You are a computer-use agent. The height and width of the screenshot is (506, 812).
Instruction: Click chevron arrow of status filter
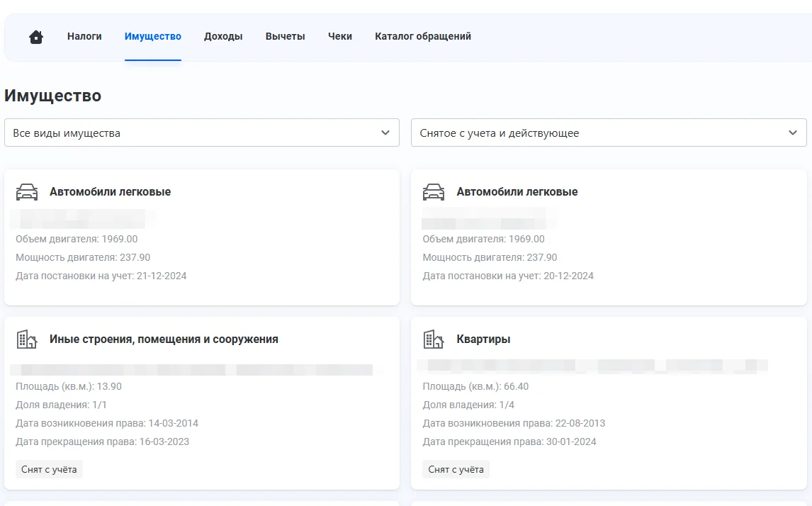[793, 133]
